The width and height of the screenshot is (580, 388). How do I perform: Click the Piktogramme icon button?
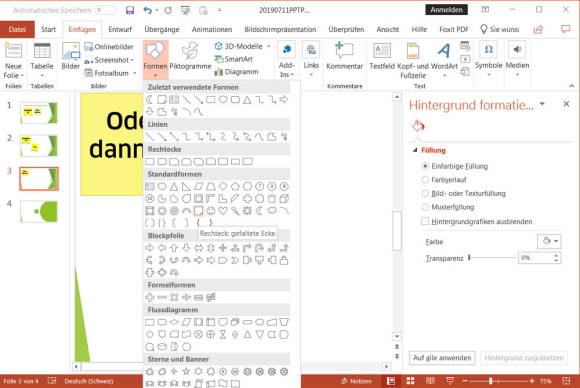pos(190,56)
